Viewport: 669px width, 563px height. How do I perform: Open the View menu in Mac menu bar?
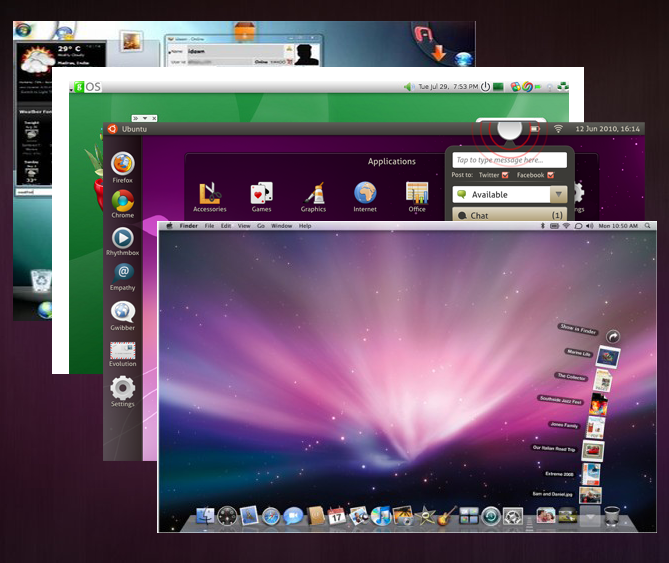point(244,226)
